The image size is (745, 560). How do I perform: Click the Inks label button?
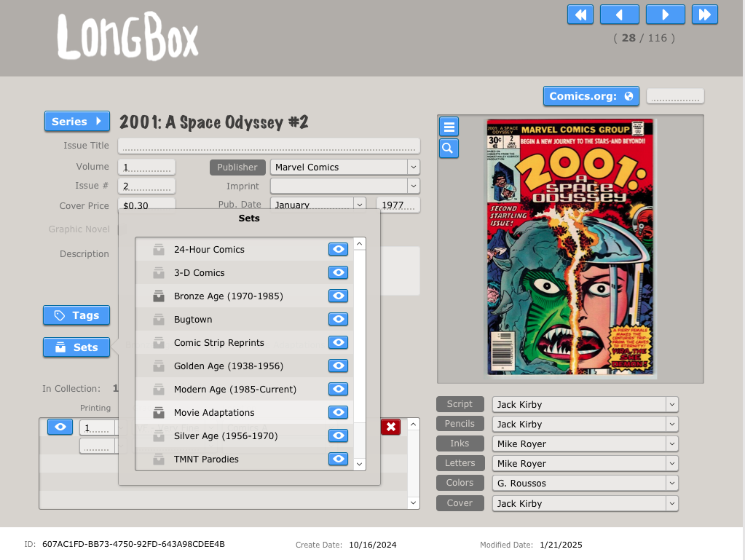point(460,443)
